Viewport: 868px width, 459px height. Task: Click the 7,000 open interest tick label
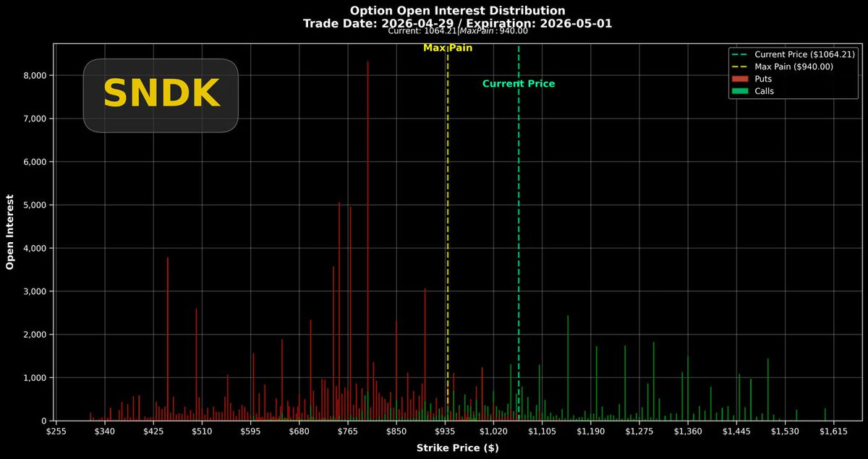coord(35,119)
